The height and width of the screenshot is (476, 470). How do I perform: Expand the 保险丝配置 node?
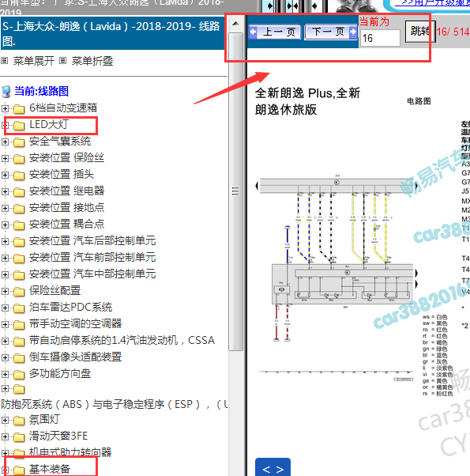point(5,291)
